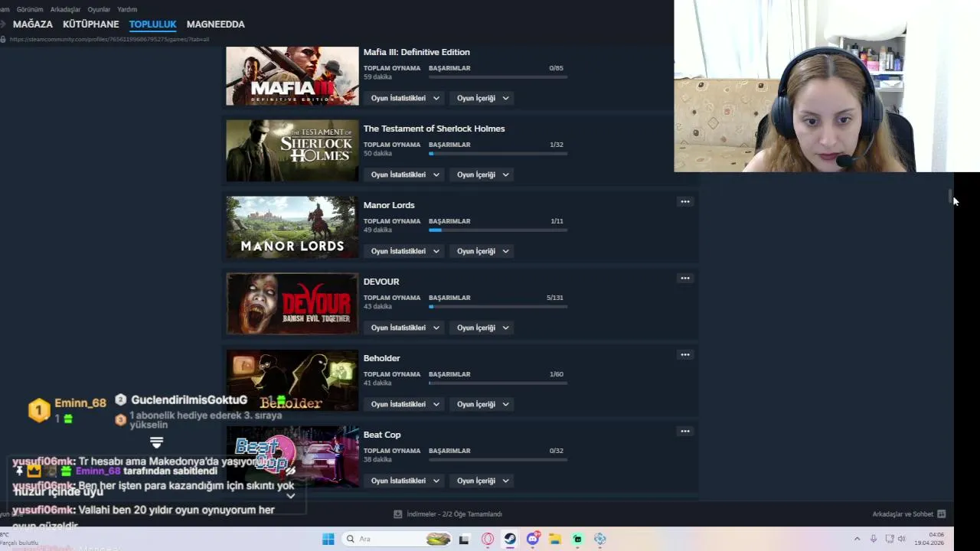Expand Oyun İçeriği for DEVOUR
The height and width of the screenshot is (551, 980).
482,328
